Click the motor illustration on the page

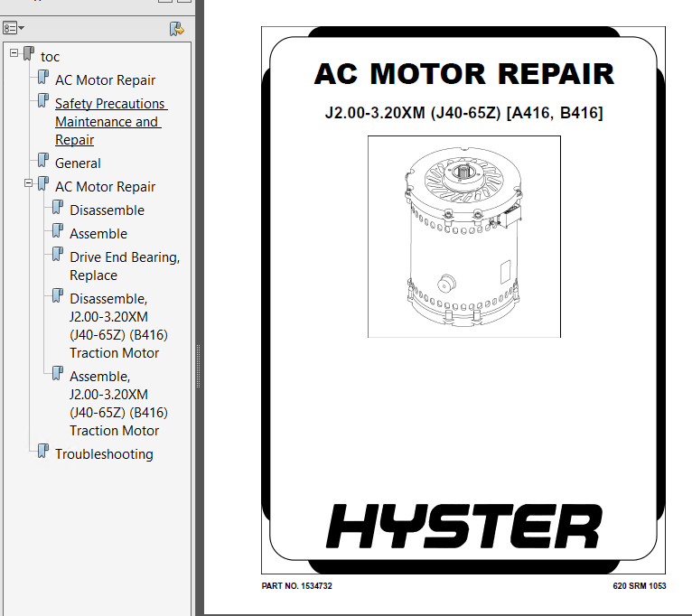click(463, 237)
